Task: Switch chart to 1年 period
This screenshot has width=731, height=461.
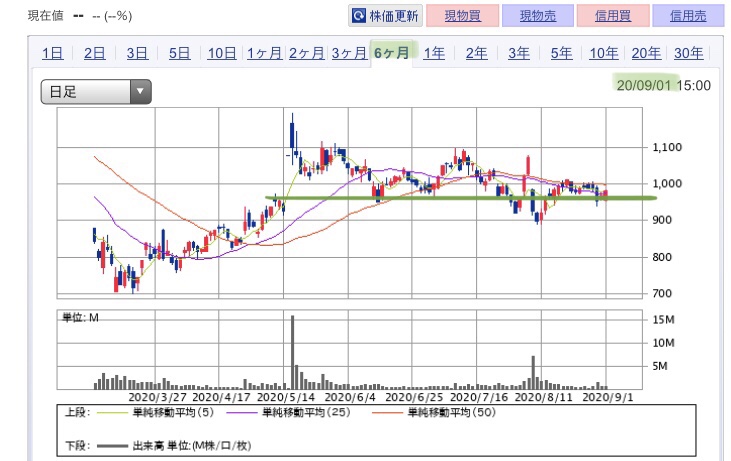Action: pos(434,53)
